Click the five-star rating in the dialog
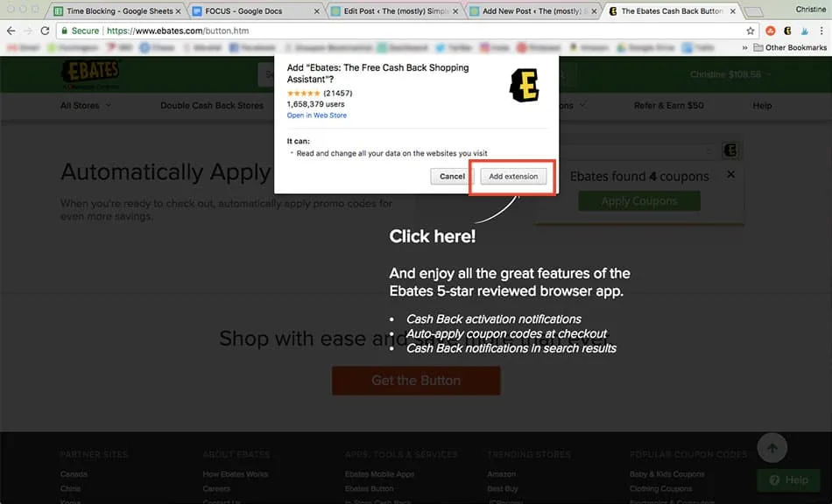Image resolution: width=832 pixels, height=504 pixels. click(x=304, y=94)
